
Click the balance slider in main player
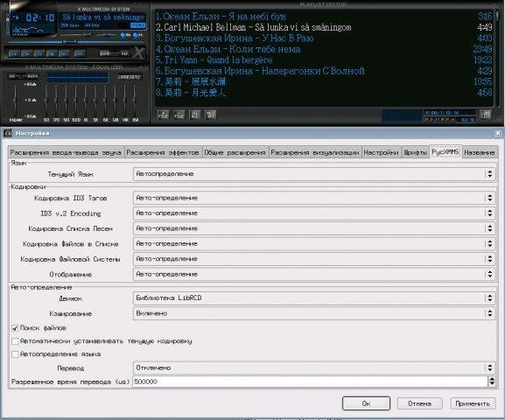(107, 34)
